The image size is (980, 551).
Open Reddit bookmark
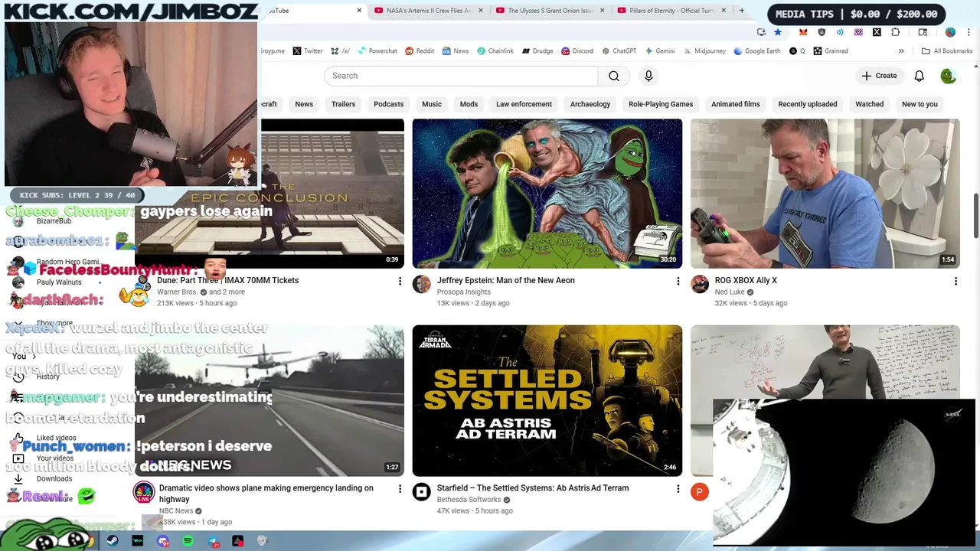[x=420, y=51]
